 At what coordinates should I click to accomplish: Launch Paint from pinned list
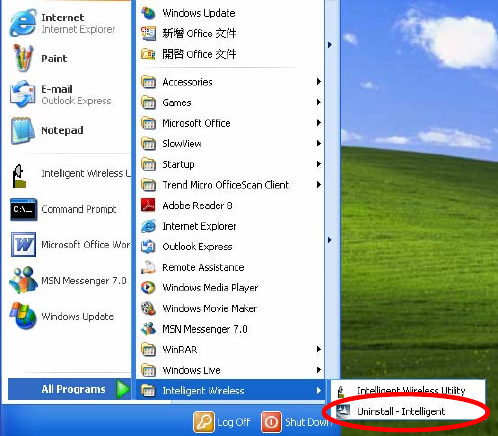click(23, 58)
